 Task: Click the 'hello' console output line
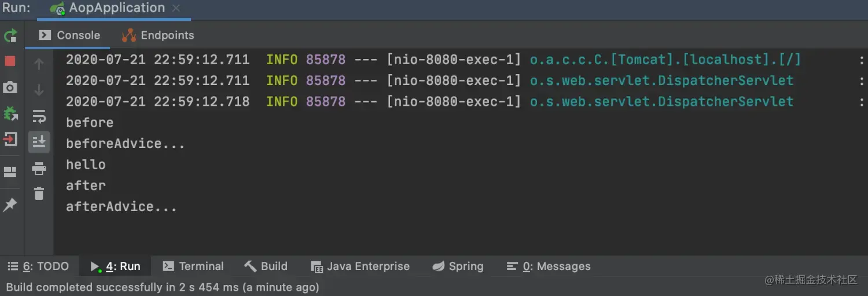pyautogui.click(x=86, y=165)
